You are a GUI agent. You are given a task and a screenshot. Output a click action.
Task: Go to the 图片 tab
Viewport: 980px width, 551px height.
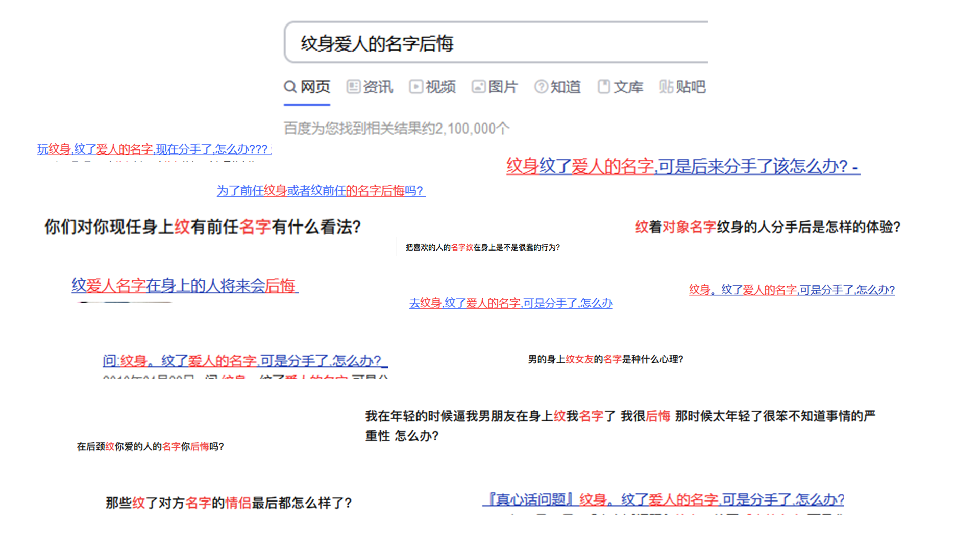(495, 87)
